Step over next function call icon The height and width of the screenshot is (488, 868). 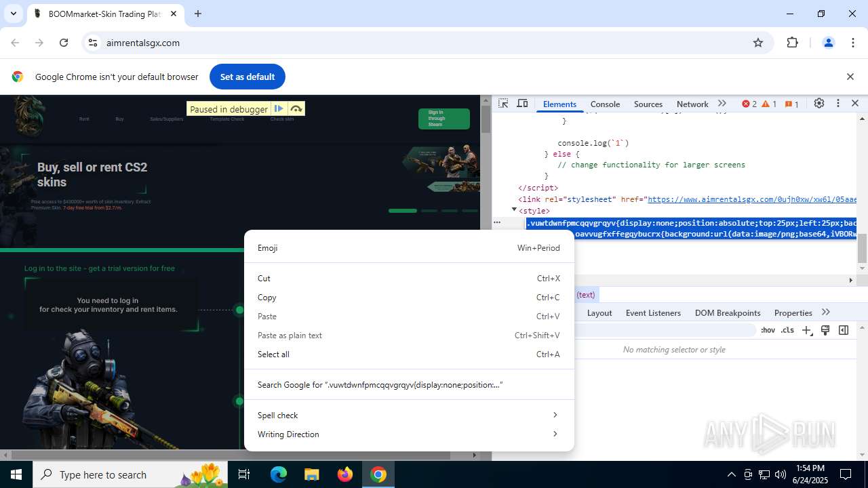(x=296, y=108)
